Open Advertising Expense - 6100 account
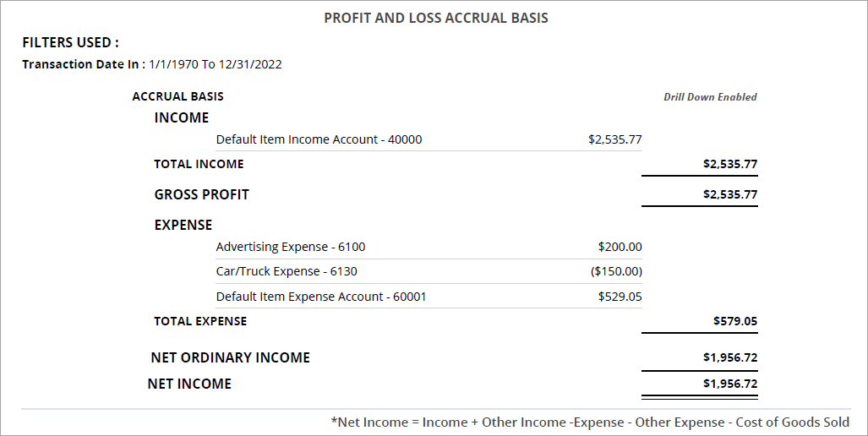The width and height of the screenshot is (868, 436). point(291,247)
